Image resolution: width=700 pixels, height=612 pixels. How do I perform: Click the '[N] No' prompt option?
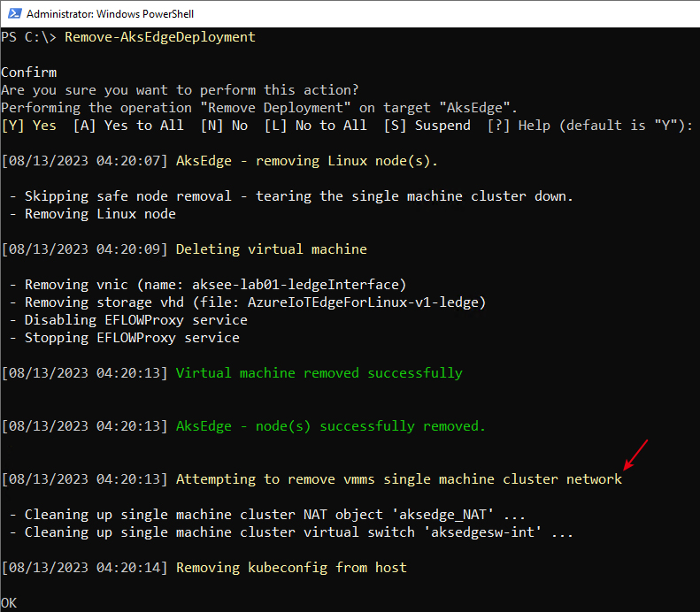(x=224, y=126)
